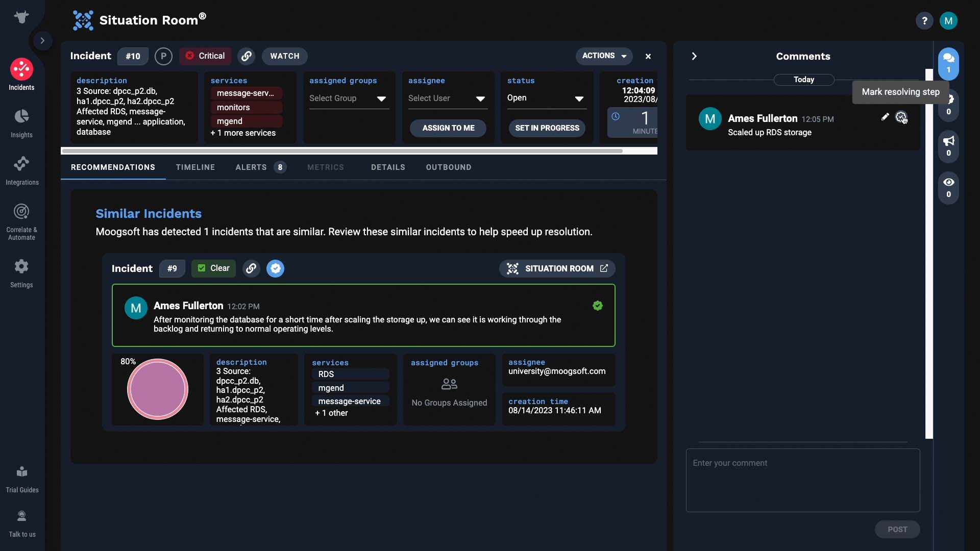Screen dimensions: 980x551
Task: Open the sidebar Settings gear
Action: coord(21,273)
